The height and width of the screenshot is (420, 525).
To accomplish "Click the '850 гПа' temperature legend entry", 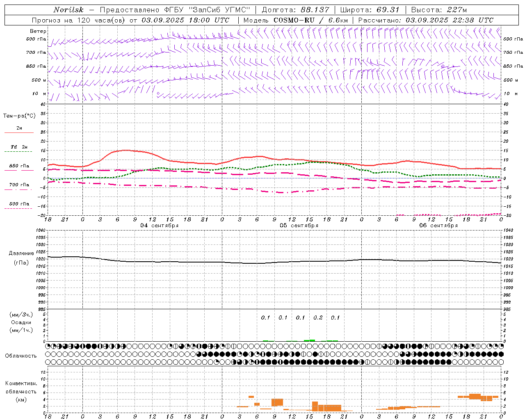I will pos(19,166).
